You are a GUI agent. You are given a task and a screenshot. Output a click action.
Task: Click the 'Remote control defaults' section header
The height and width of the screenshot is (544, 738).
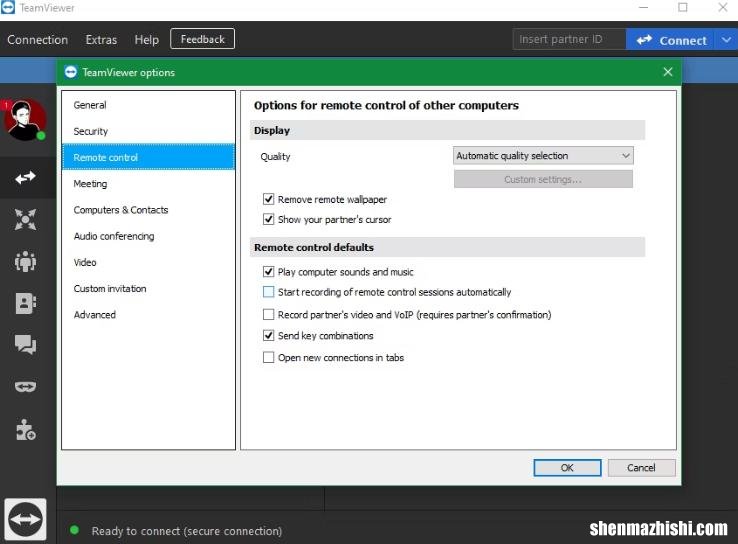447,247
